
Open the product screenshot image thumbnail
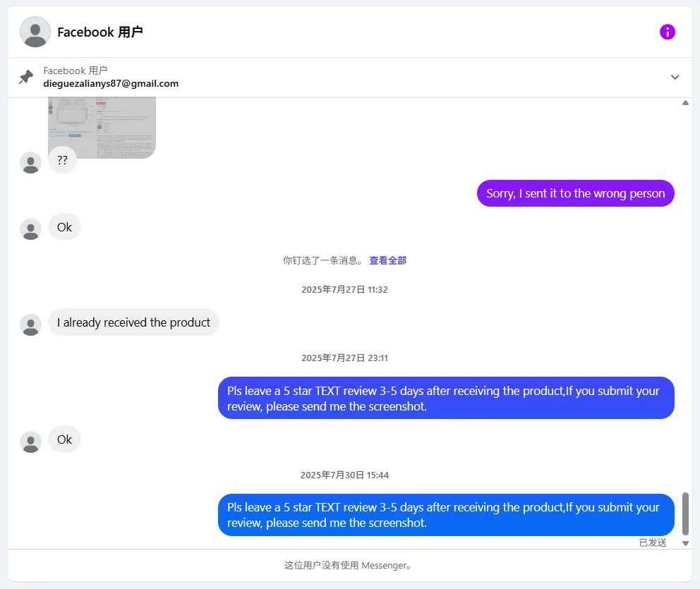coord(102,128)
